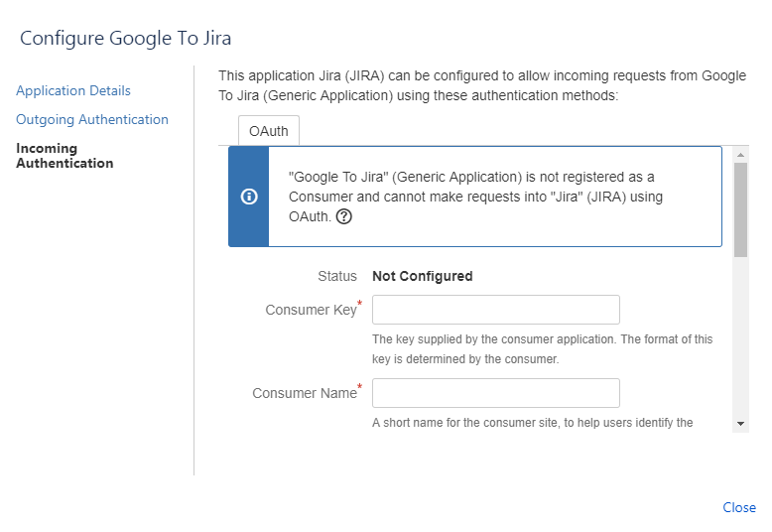Select Incoming Authentication in the sidebar
This screenshot has width=772, height=532.
(x=64, y=156)
